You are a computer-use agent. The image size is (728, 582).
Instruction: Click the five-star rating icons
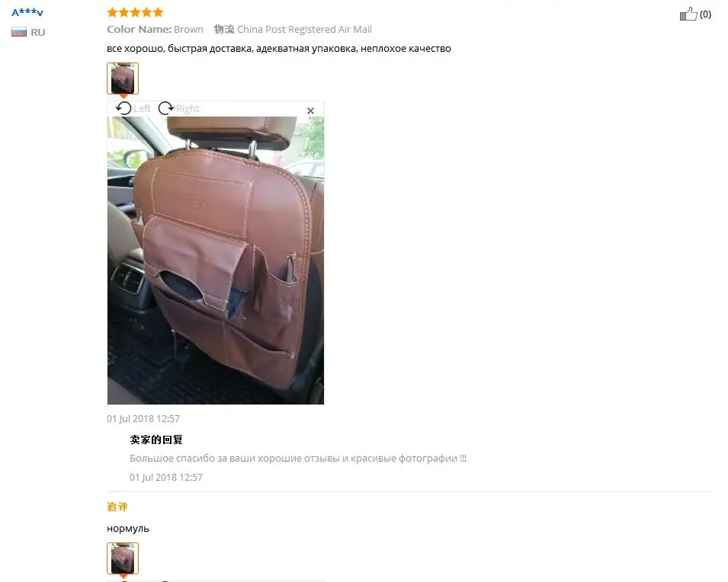point(135,12)
